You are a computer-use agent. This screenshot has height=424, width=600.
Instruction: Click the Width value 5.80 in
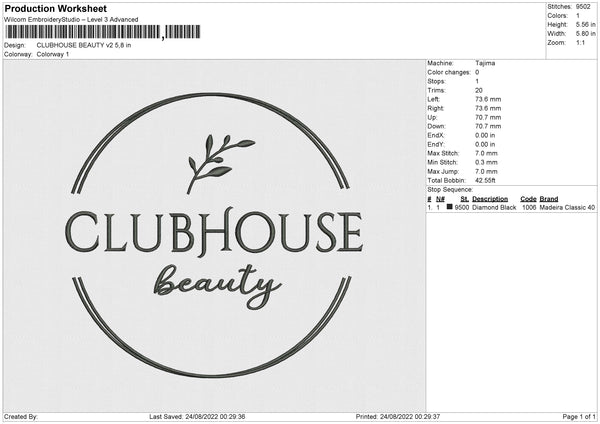tap(585, 34)
